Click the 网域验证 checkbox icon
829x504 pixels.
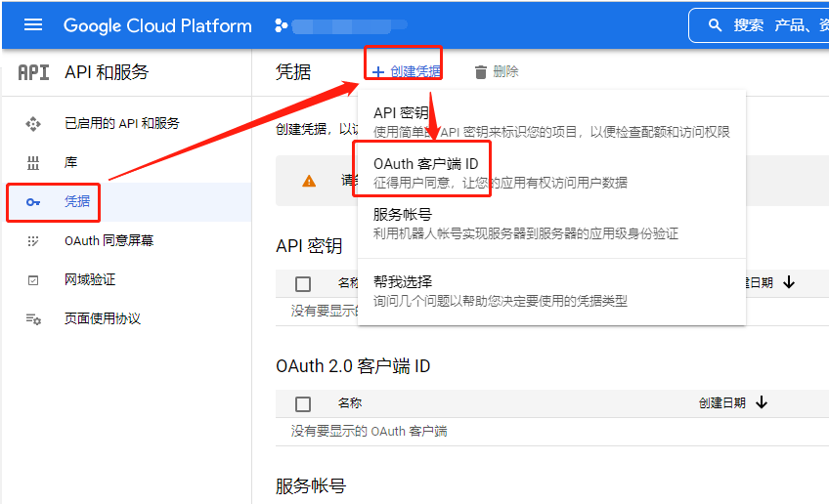pos(33,280)
